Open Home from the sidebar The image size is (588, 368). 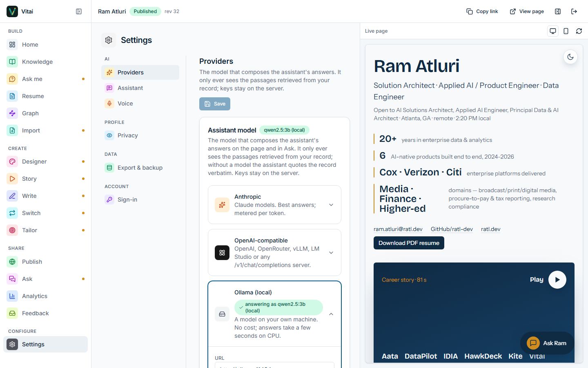click(45, 45)
